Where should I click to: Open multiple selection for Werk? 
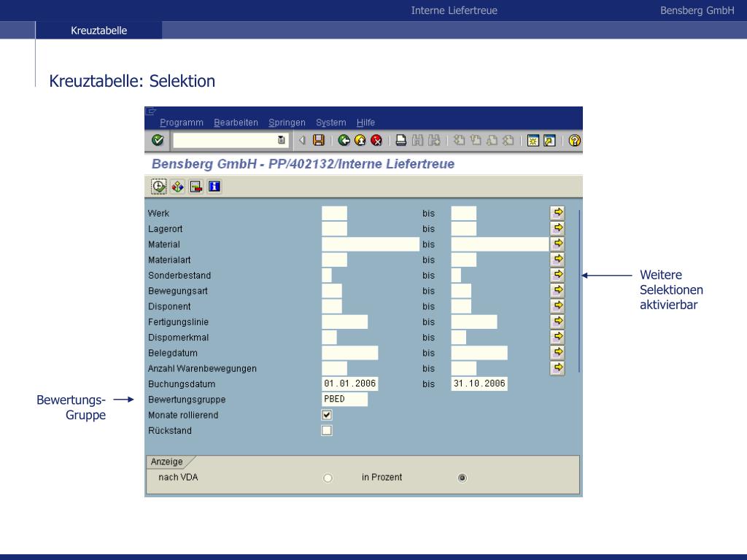click(557, 212)
